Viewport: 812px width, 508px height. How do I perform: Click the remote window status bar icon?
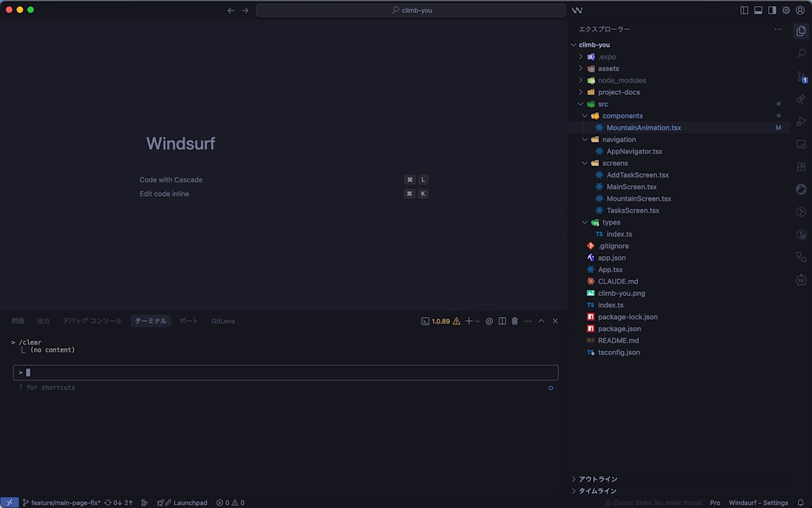pos(9,503)
